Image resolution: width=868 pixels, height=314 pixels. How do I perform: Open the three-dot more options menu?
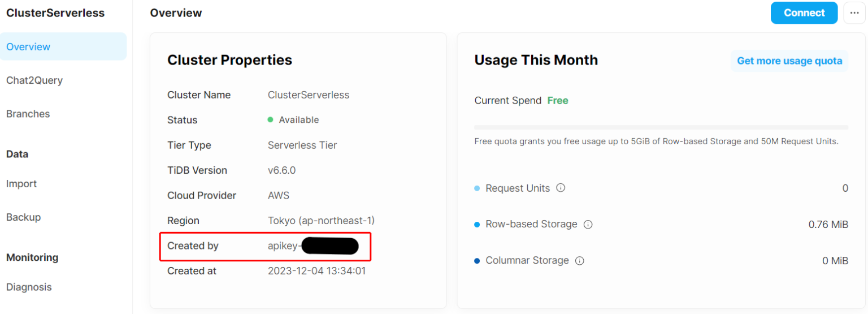[854, 13]
